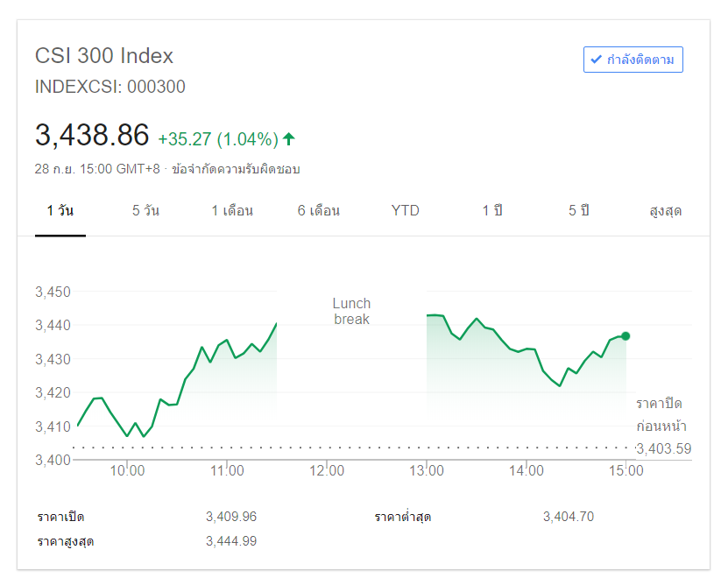The image size is (728, 585).
Task: Select the YTD tab
Action: (x=405, y=211)
